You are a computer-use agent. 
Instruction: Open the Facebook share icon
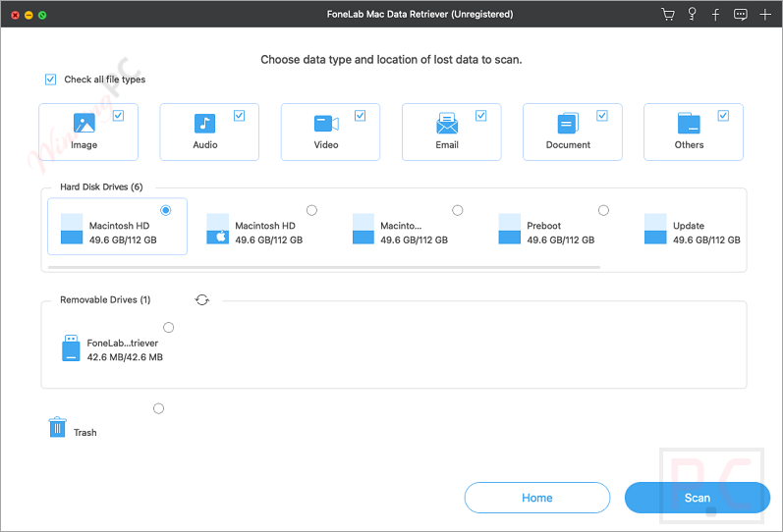click(x=715, y=15)
